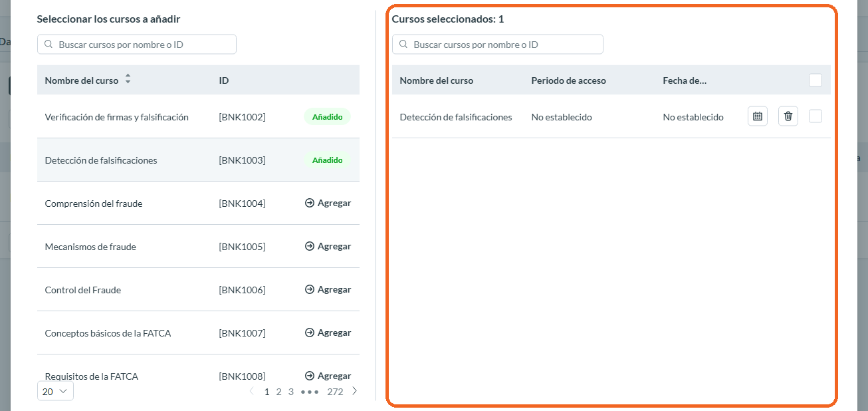868x411 pixels.
Task: Add Requisitos de la FATCA course
Action: pos(328,376)
